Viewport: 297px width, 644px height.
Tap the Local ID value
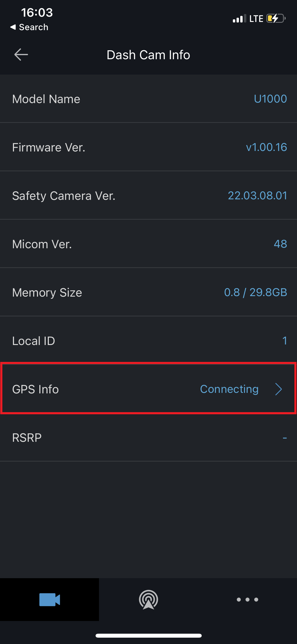click(285, 341)
